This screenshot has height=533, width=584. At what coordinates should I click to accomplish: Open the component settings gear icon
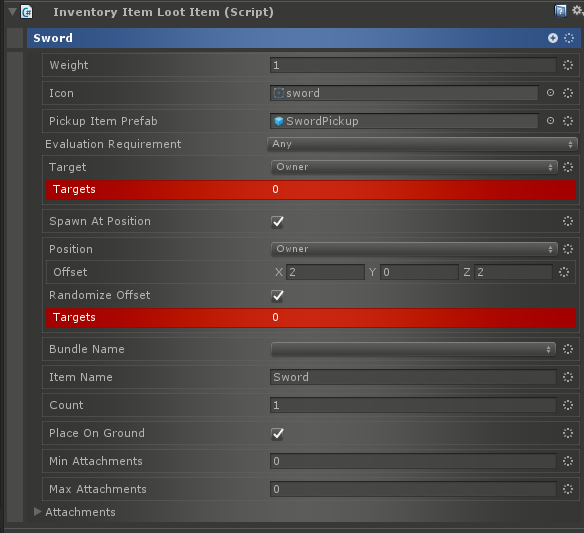(x=578, y=11)
